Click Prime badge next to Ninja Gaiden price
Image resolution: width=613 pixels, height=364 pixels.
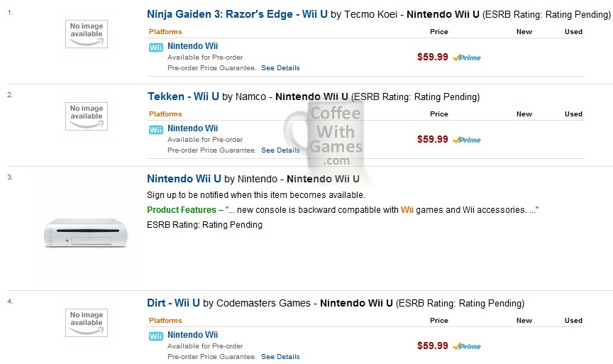click(467, 57)
